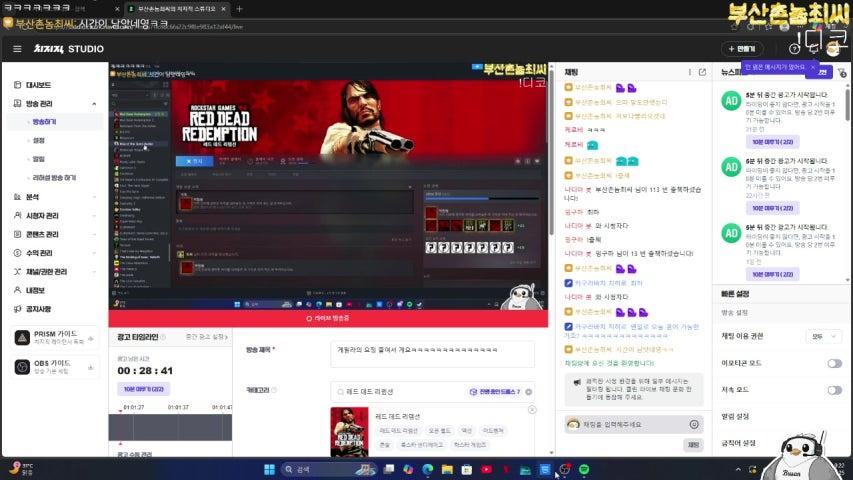Select 리허설 방송 하기 in sidebar
This screenshot has height=480, width=853.
(54, 178)
